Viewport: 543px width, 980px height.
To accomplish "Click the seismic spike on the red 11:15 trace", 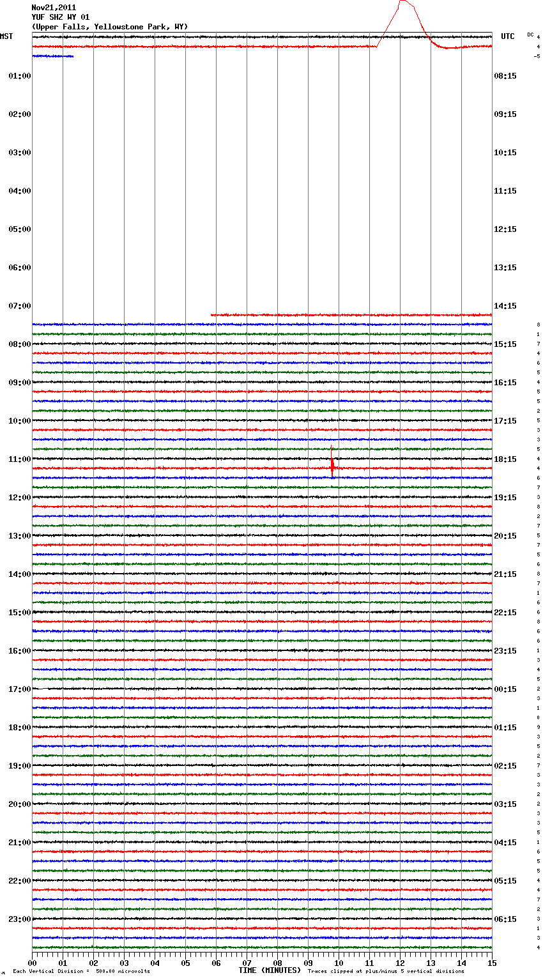I will 332,463.
